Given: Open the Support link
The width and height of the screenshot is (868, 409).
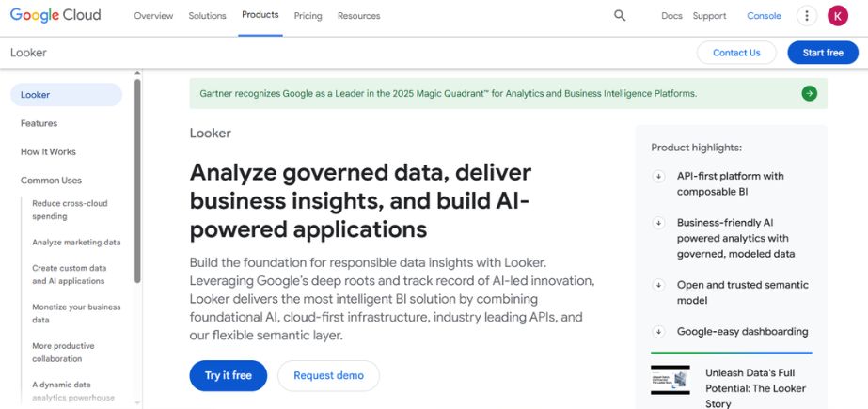Looking at the screenshot, I should (709, 16).
